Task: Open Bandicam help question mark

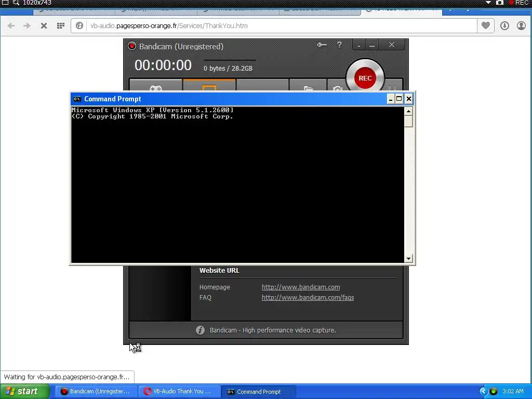Action: click(339, 45)
